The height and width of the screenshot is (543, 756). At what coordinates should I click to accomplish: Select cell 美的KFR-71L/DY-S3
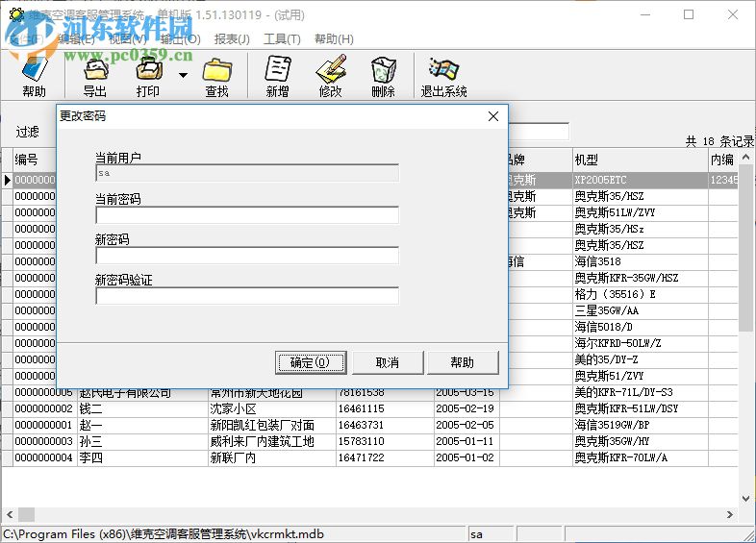[x=640, y=392]
